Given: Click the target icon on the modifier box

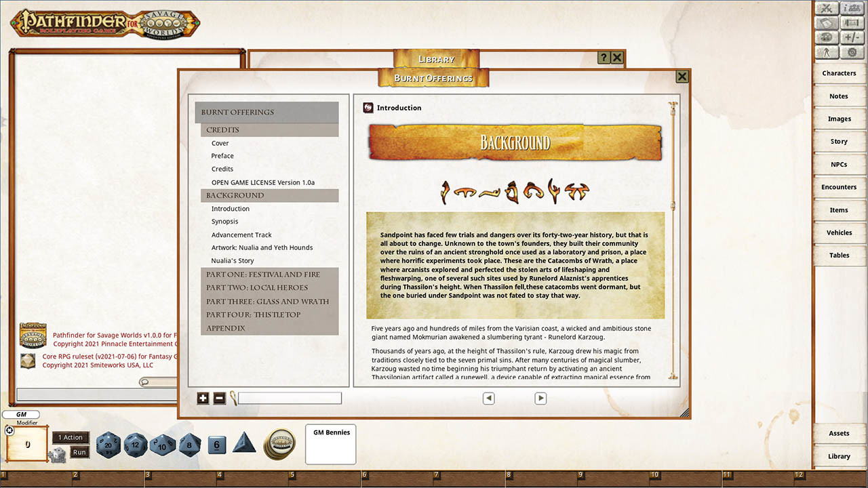Looking at the screenshot, I should (x=9, y=430).
